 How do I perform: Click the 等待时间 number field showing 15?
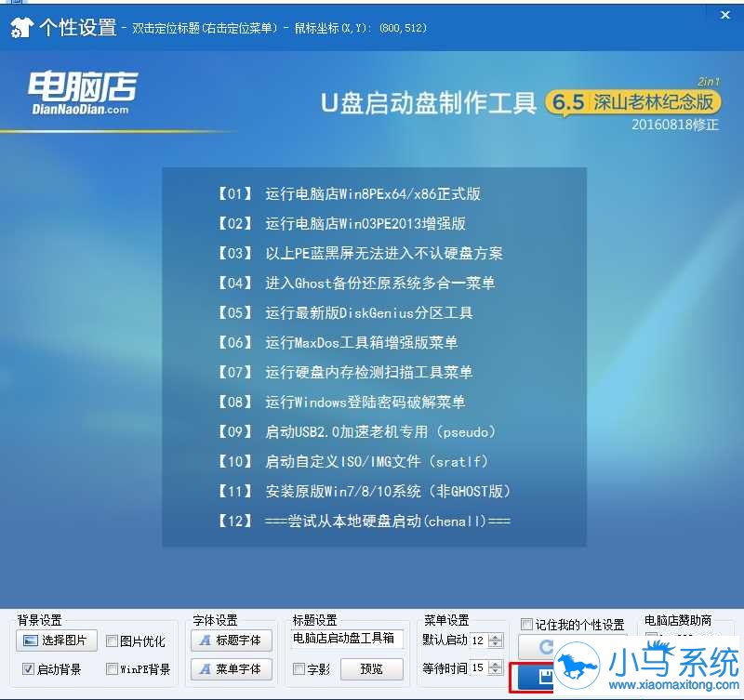(479, 668)
